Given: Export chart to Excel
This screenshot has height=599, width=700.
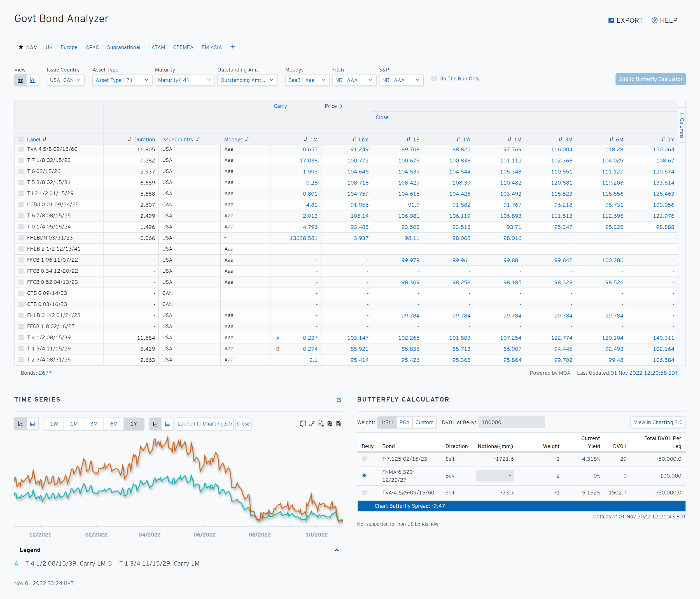Looking at the screenshot, I should point(339,424).
